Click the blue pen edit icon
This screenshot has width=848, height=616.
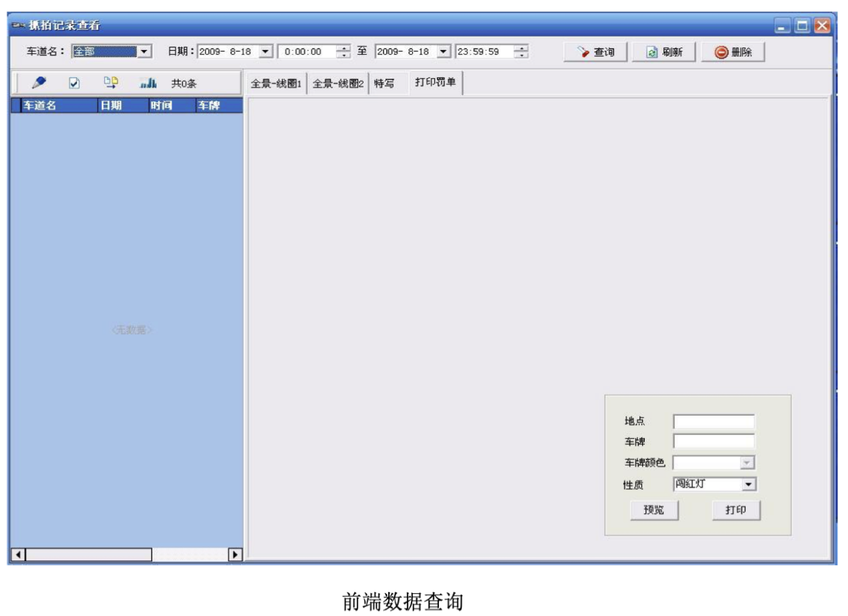pos(39,83)
